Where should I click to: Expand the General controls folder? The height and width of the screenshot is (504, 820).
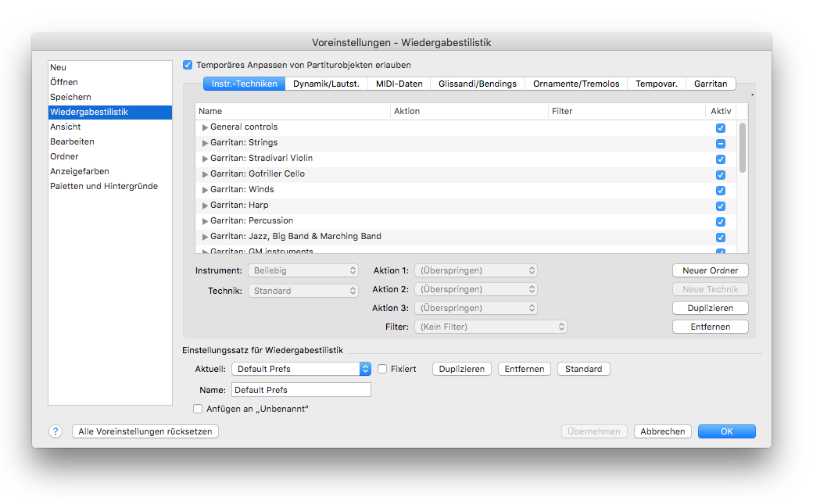[x=205, y=127]
